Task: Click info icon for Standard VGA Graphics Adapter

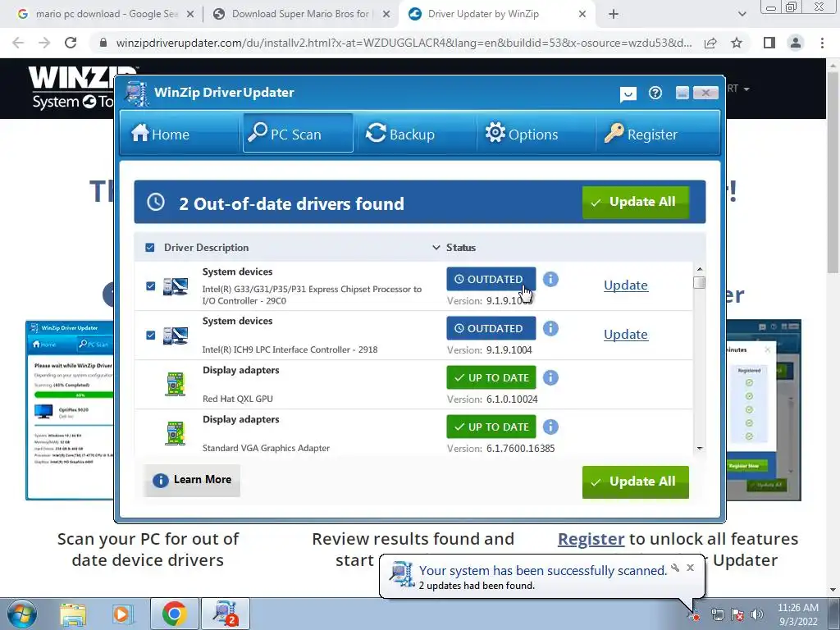Action: 550,427
